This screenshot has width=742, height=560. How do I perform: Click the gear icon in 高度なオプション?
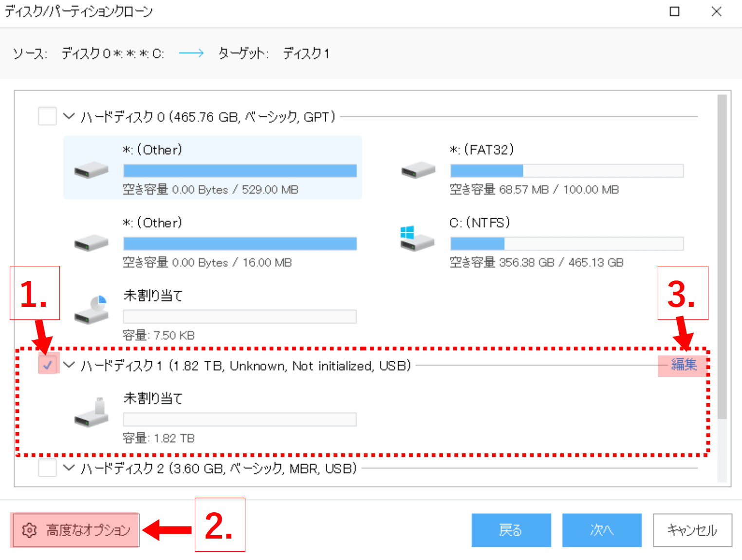click(x=30, y=530)
